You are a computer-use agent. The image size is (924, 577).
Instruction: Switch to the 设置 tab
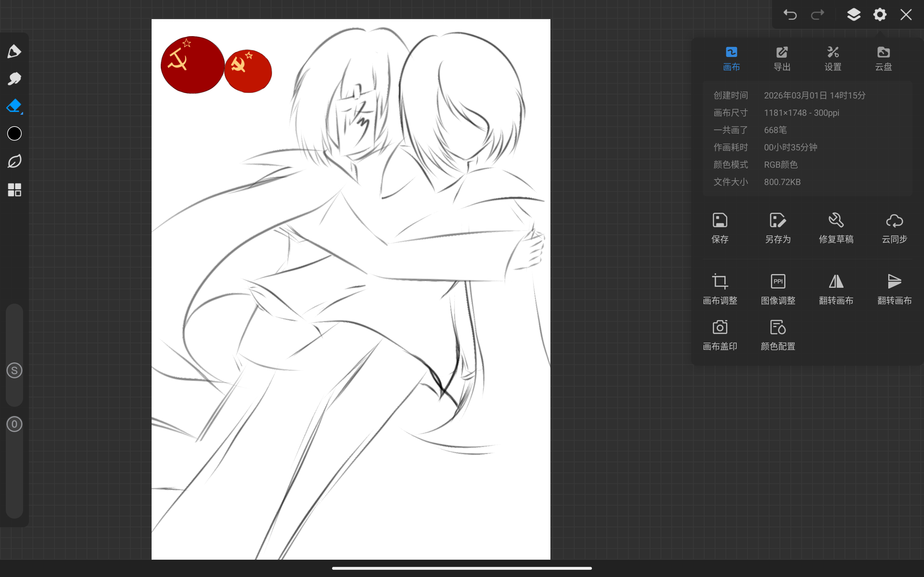pos(833,59)
